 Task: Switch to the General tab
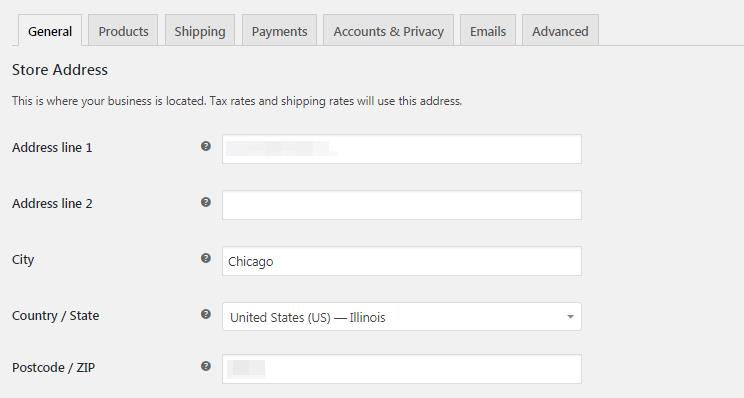click(50, 30)
